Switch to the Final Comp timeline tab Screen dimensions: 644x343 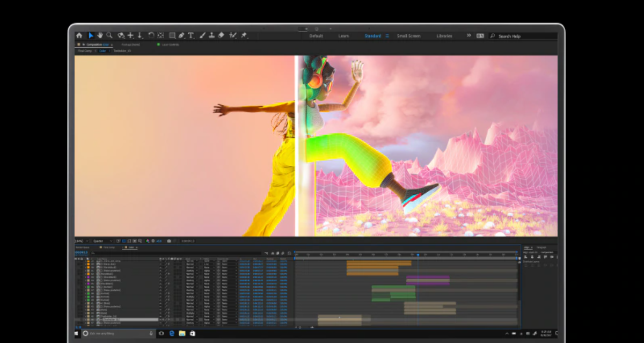pos(108,247)
